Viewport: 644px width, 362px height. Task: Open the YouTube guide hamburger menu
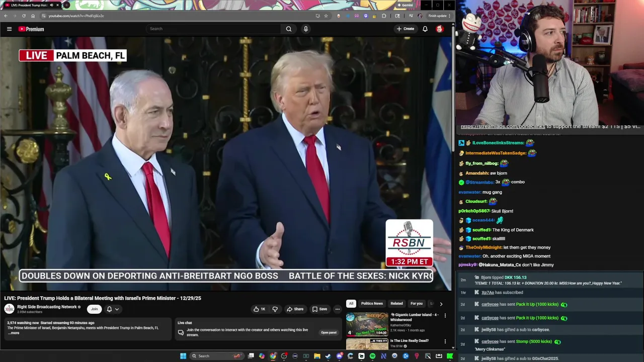(x=9, y=29)
